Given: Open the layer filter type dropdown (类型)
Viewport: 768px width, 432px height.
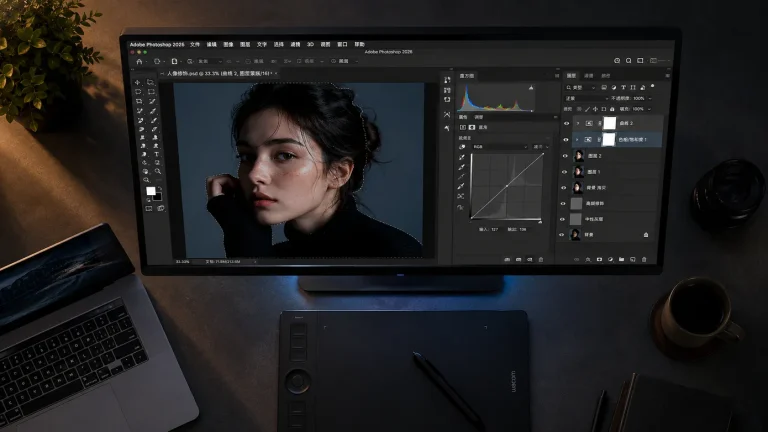Looking at the screenshot, I should coord(580,88).
